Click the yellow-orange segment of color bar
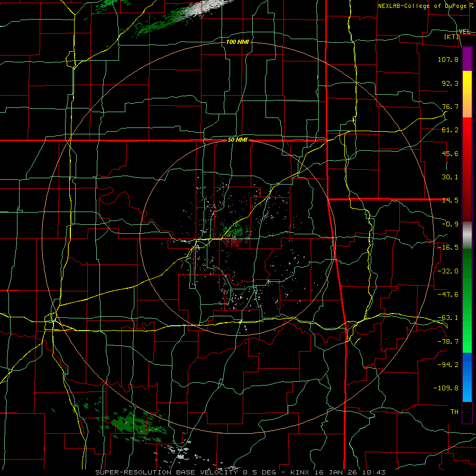The image size is (476, 476). [467, 94]
